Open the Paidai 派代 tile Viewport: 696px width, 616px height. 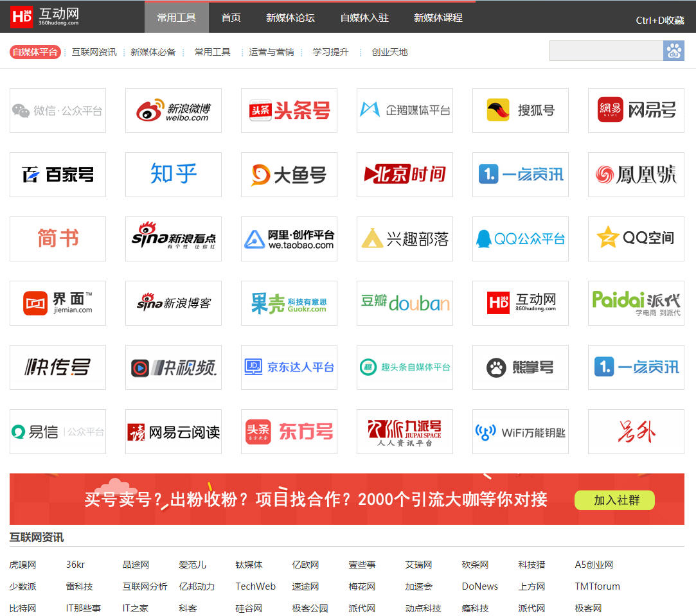click(x=636, y=303)
